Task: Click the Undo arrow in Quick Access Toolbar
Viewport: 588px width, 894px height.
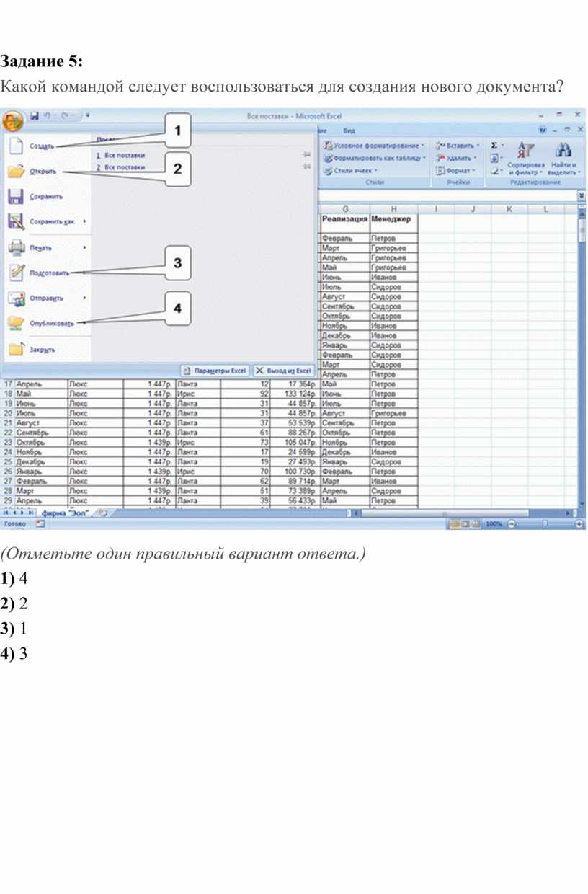Action: click(x=46, y=115)
